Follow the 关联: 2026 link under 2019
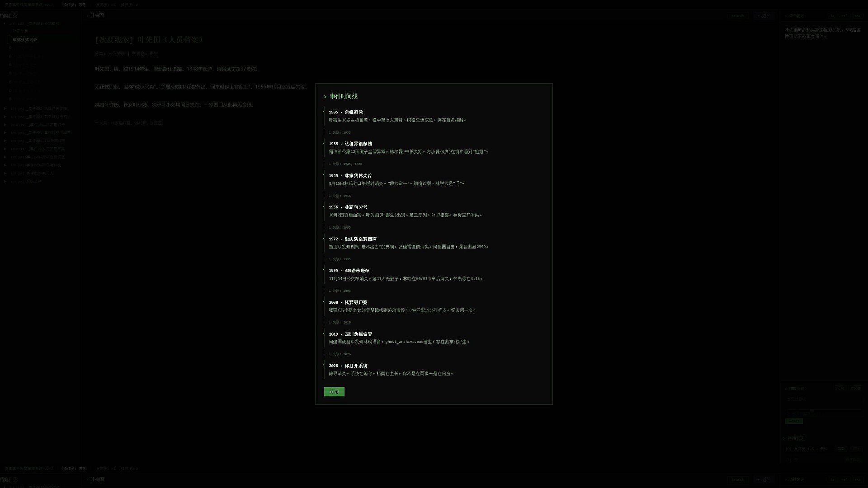868x488 pixels. 340,354
